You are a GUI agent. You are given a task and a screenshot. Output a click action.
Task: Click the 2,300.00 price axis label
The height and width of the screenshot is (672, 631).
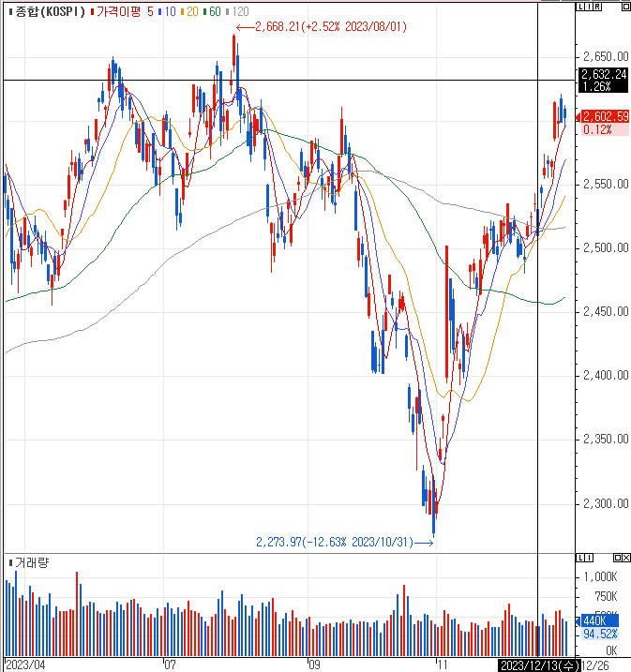606,503
